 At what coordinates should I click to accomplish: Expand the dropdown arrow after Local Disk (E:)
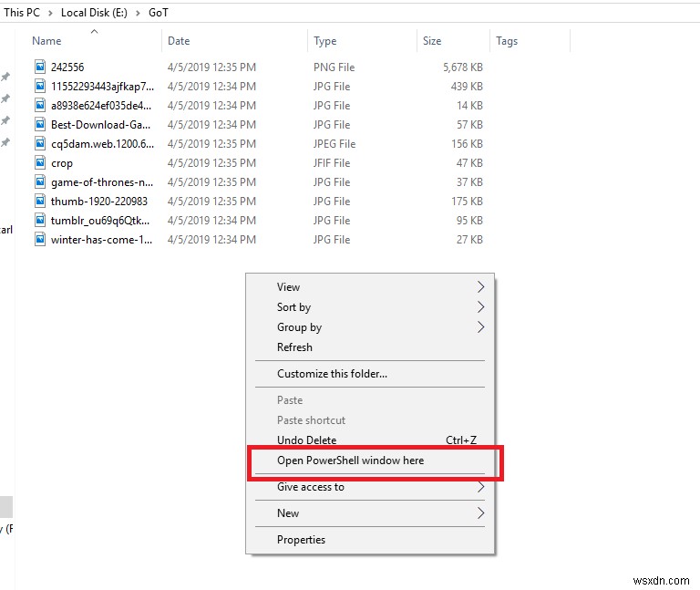[138, 13]
